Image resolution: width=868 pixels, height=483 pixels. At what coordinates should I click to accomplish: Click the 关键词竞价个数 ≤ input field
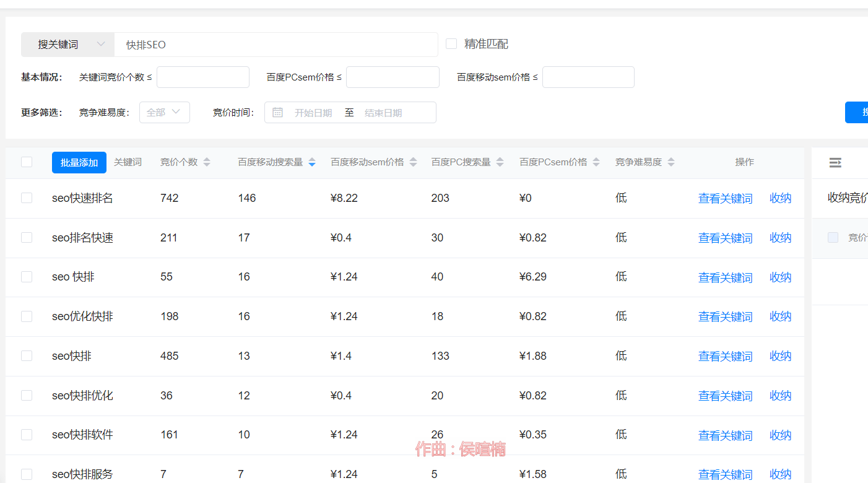(x=203, y=77)
